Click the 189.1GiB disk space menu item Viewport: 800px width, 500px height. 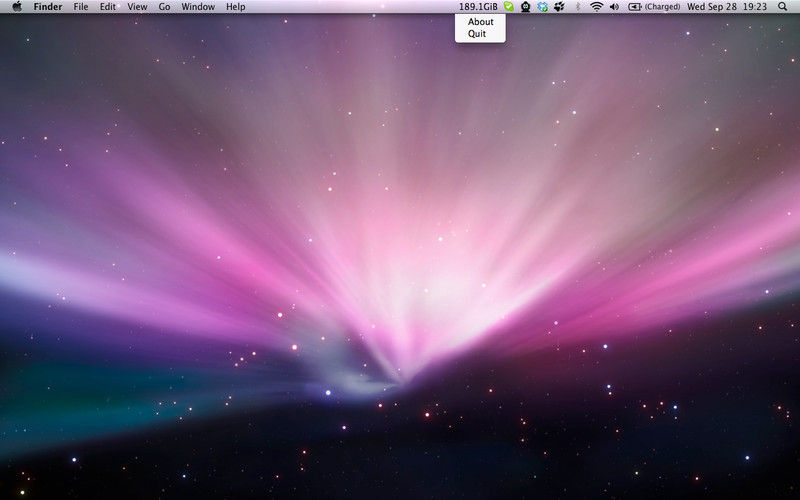478,7
